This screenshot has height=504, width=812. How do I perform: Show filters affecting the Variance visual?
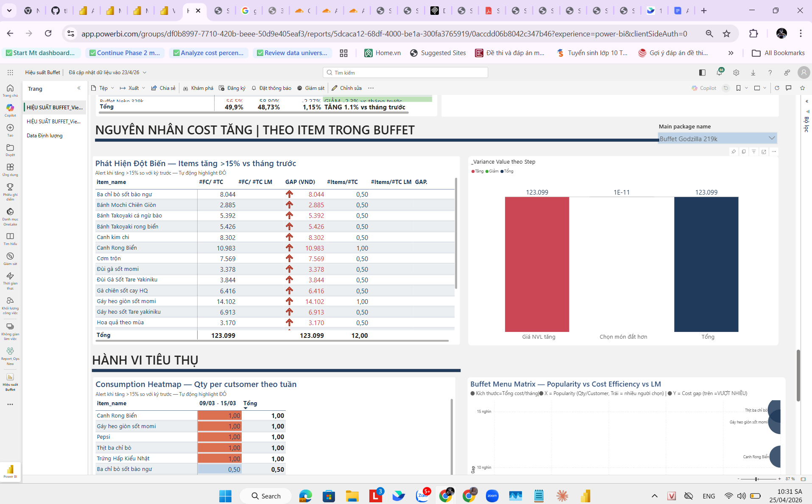753,152
